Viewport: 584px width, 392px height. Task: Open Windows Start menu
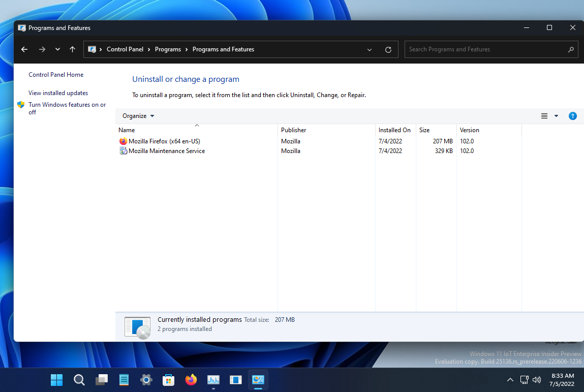(x=56, y=380)
